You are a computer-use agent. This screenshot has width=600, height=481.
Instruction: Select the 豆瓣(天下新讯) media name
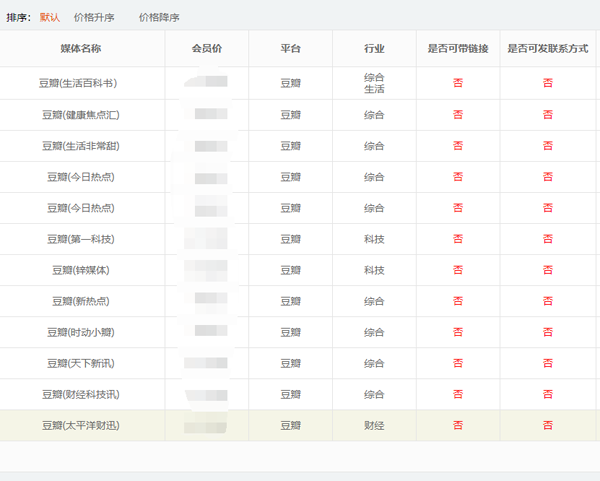80,363
